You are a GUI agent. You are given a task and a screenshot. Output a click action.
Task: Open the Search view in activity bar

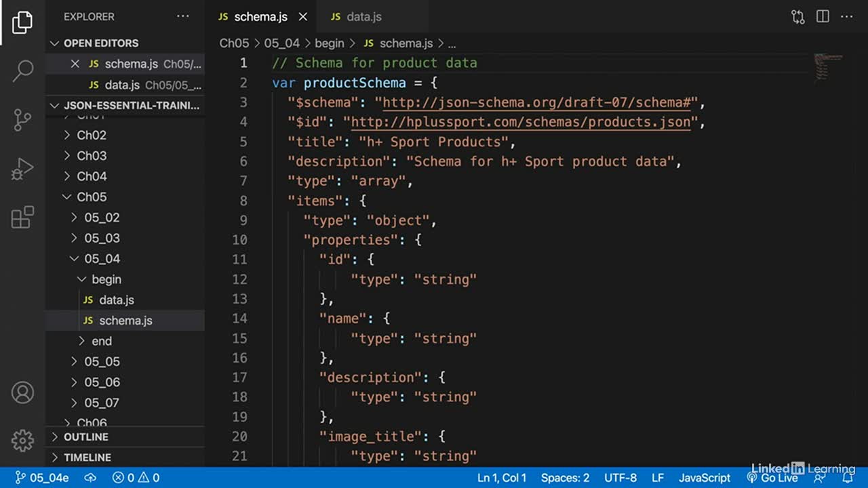tap(22, 70)
